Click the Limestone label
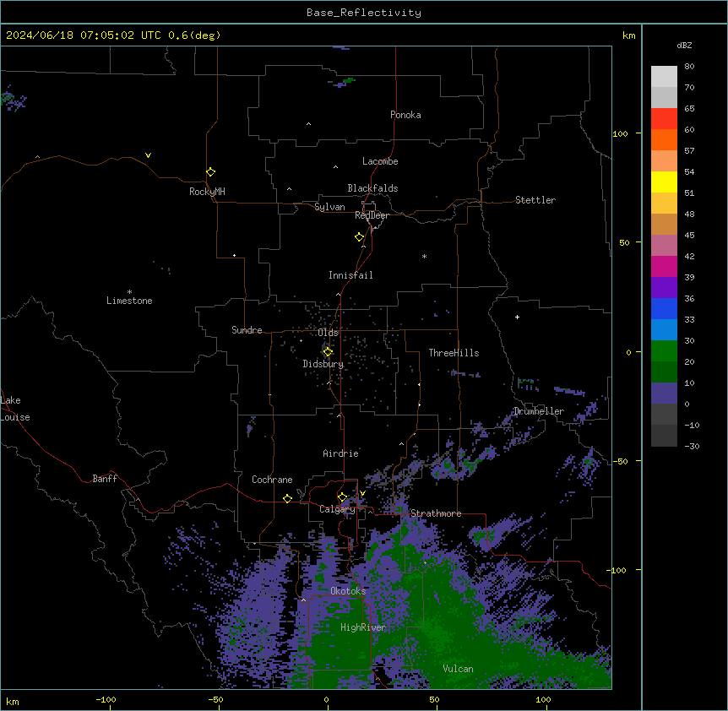This screenshot has height=711, width=728. click(x=129, y=301)
